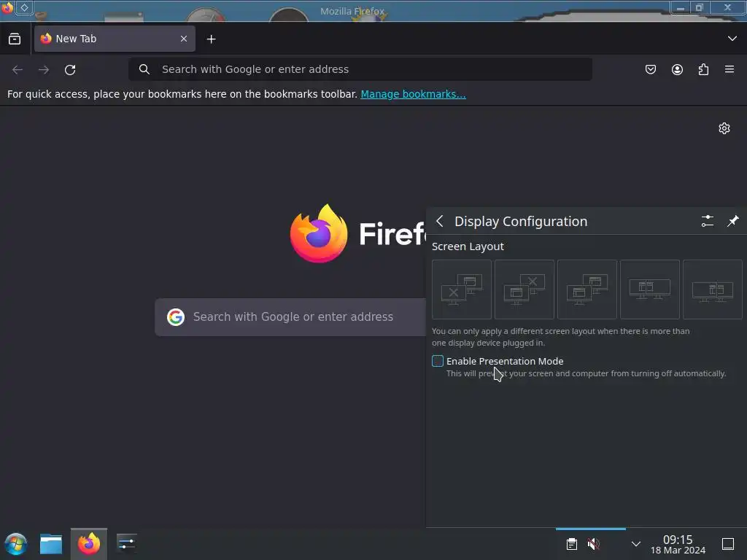Go back from Display Configuration panel

[440, 221]
